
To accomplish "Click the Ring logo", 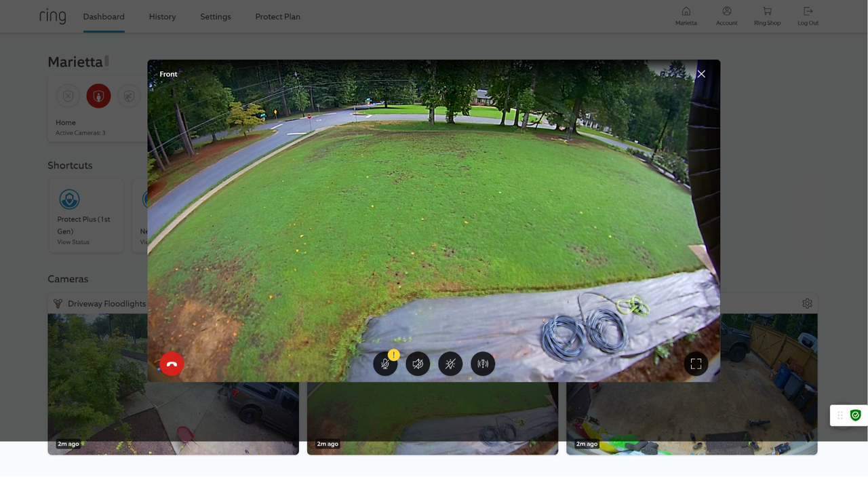I will 52,16.
